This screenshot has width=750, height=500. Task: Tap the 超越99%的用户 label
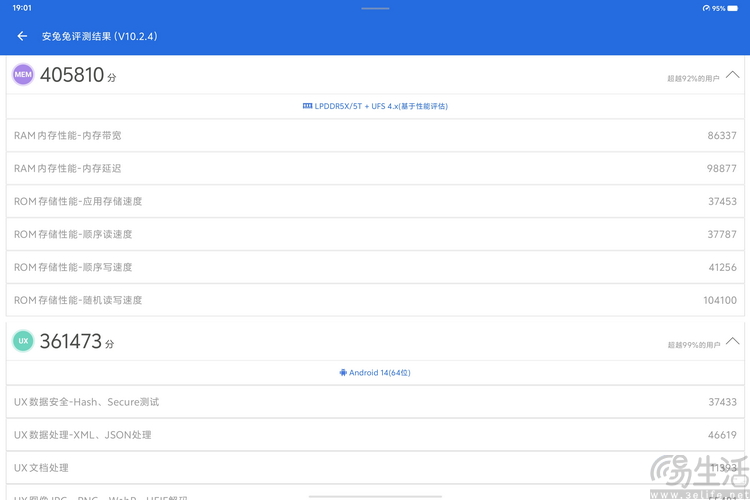pyautogui.click(x=694, y=345)
